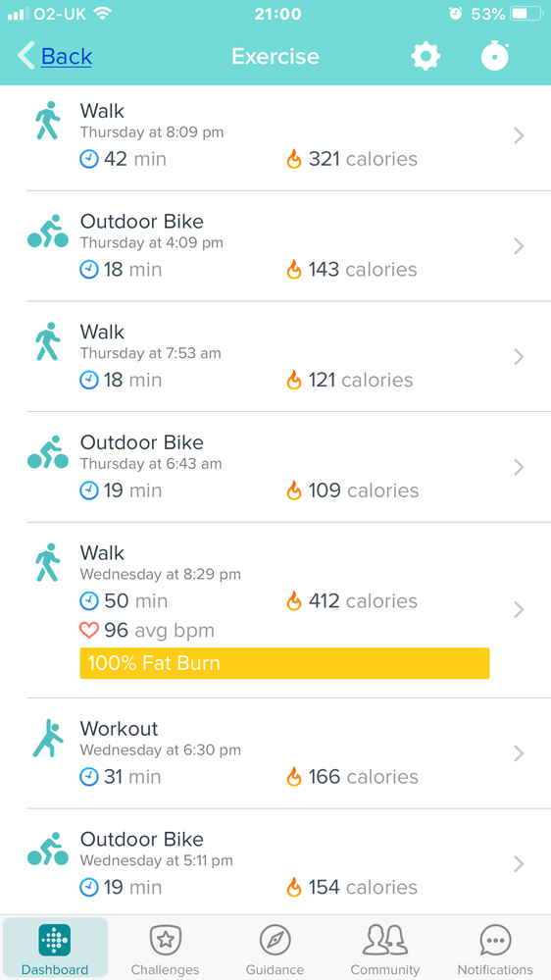Viewport: 551px width, 980px height.
Task: Go Back to previous screen
Action: point(55,56)
